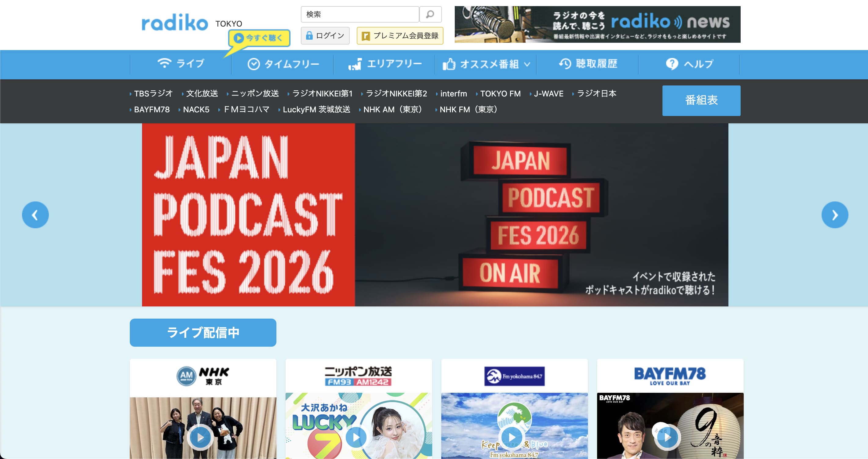The height and width of the screenshot is (459, 868).
Task: Open the 番組表 program guide
Action: tap(701, 100)
